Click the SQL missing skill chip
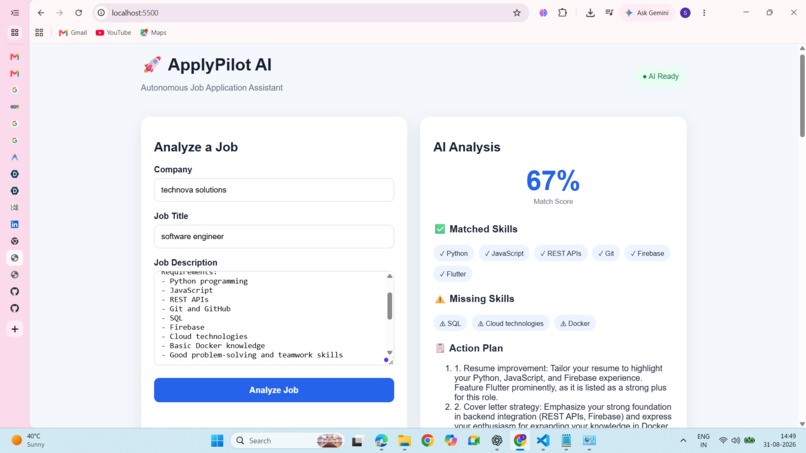Image resolution: width=806 pixels, height=453 pixels. pyautogui.click(x=450, y=323)
